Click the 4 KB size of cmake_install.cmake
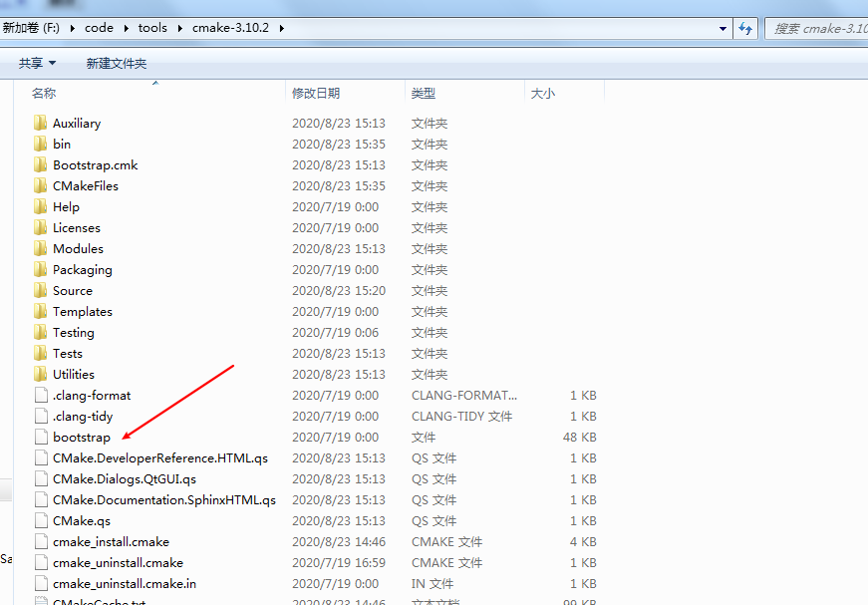This screenshot has height=605, width=868. pyautogui.click(x=583, y=542)
